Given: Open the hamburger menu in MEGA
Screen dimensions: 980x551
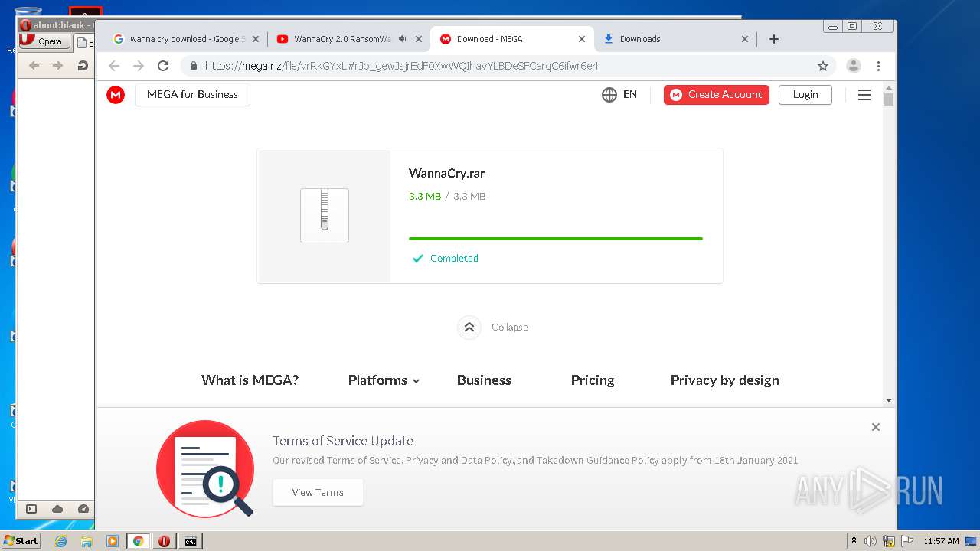Looking at the screenshot, I should pos(864,95).
